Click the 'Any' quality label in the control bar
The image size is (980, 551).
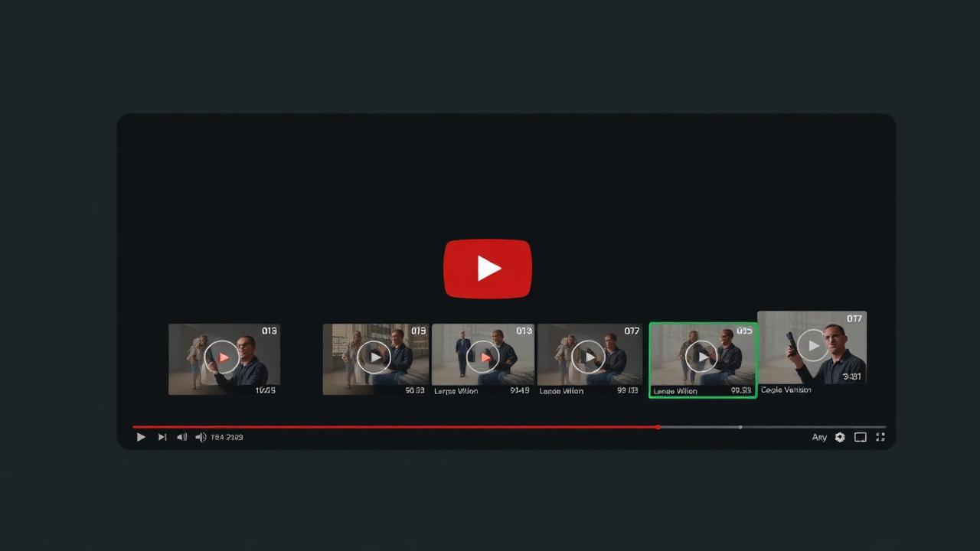pyautogui.click(x=819, y=437)
